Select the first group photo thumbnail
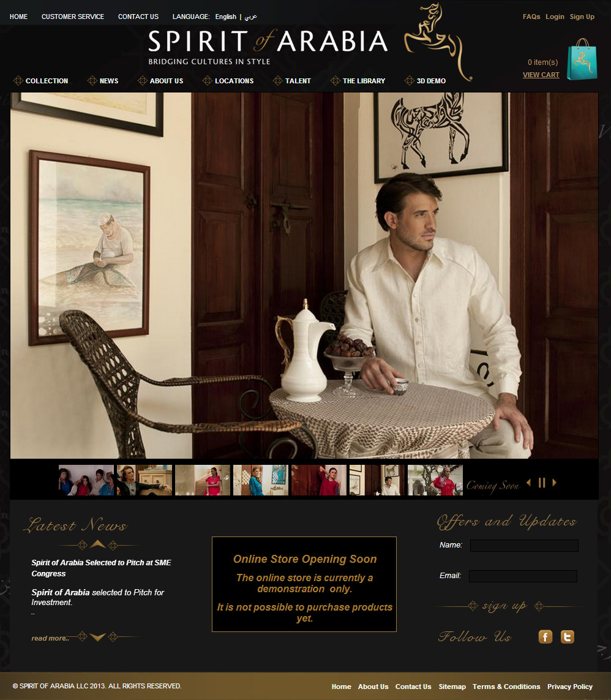611x700 pixels. tap(86, 480)
